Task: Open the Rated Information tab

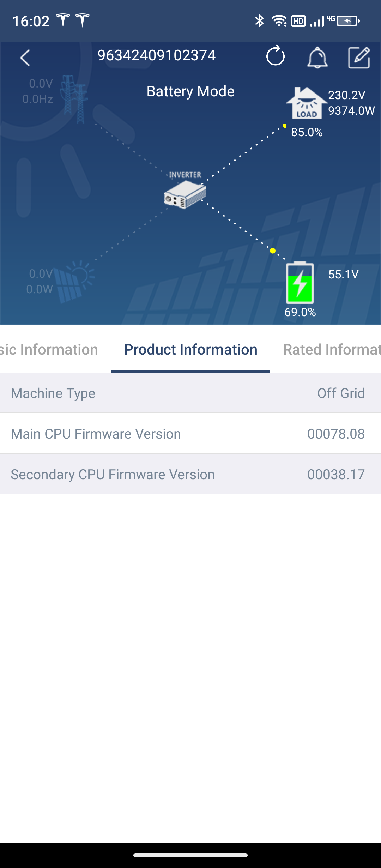Action: click(332, 350)
